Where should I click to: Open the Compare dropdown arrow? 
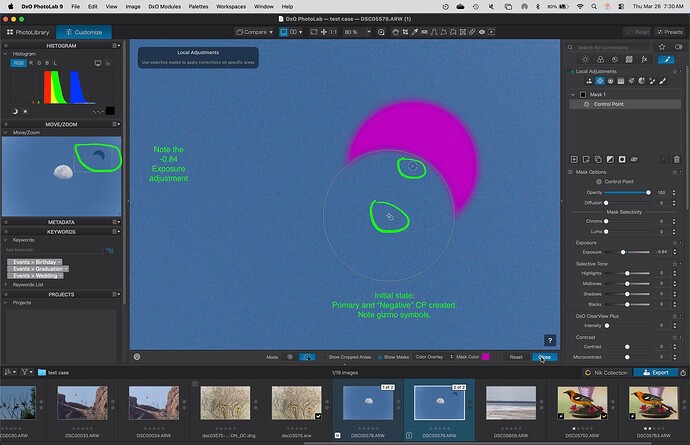point(271,32)
